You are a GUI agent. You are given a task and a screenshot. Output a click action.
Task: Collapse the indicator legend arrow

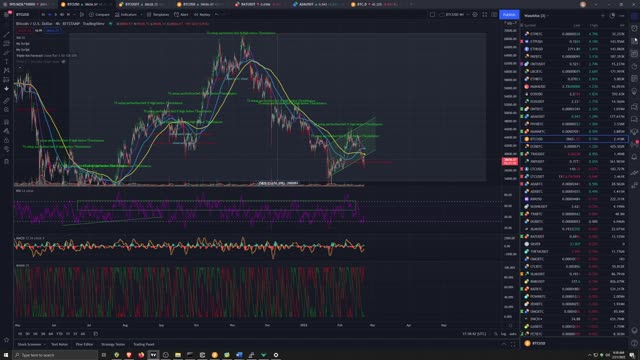coord(19,67)
